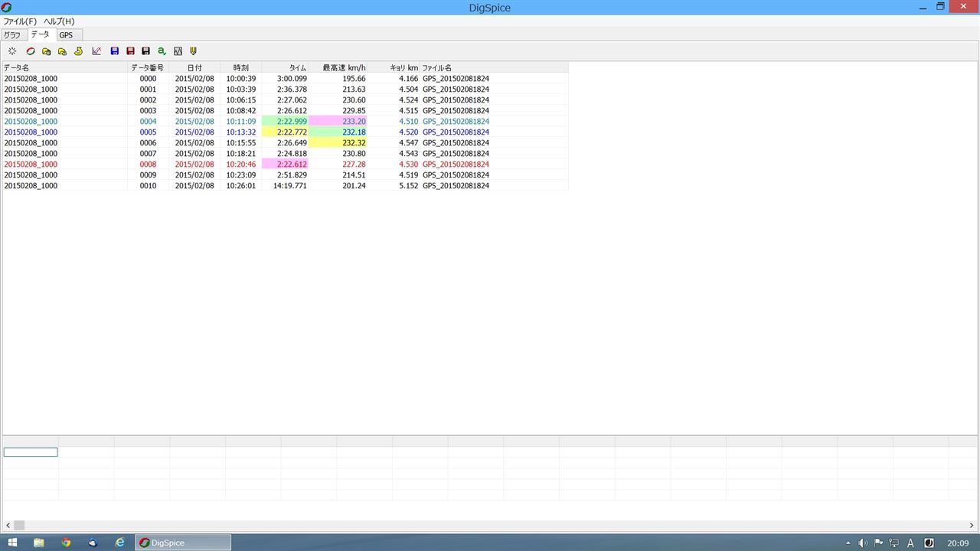
Task: Click green highlighted speed 232.18
Action: tap(338, 132)
